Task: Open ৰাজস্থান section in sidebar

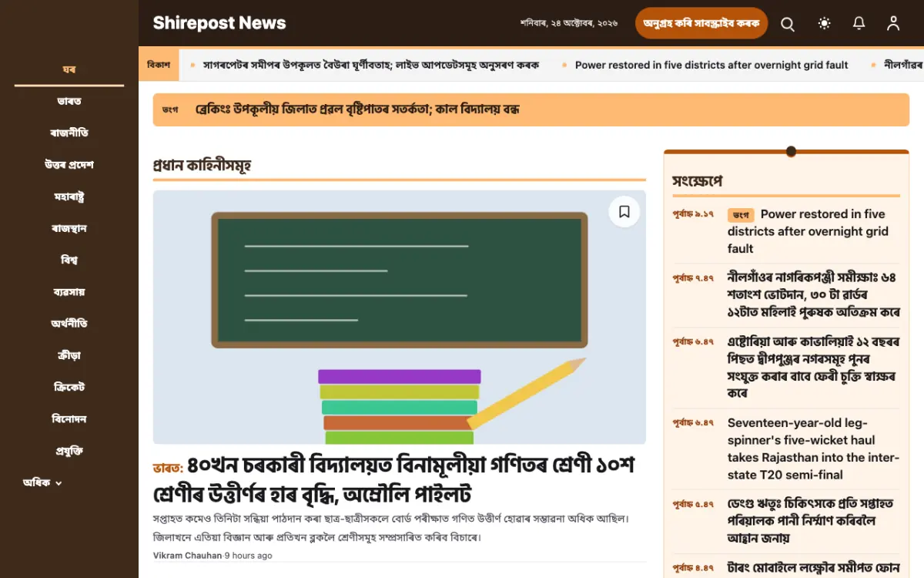Action: (x=69, y=228)
